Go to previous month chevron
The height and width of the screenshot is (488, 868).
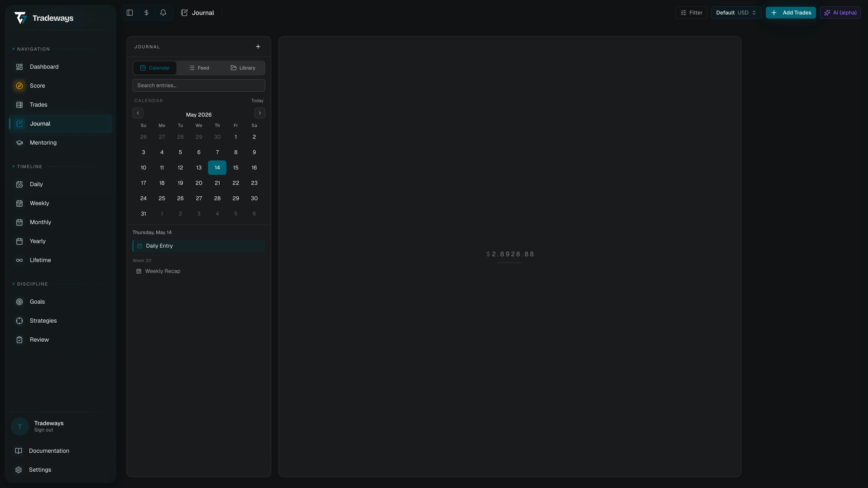point(138,113)
